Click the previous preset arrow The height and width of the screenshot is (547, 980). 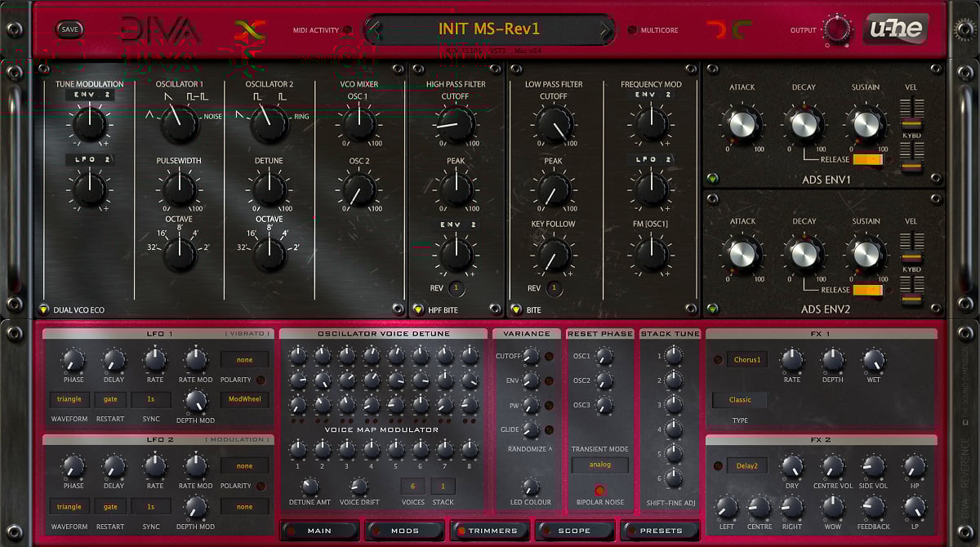pos(373,30)
